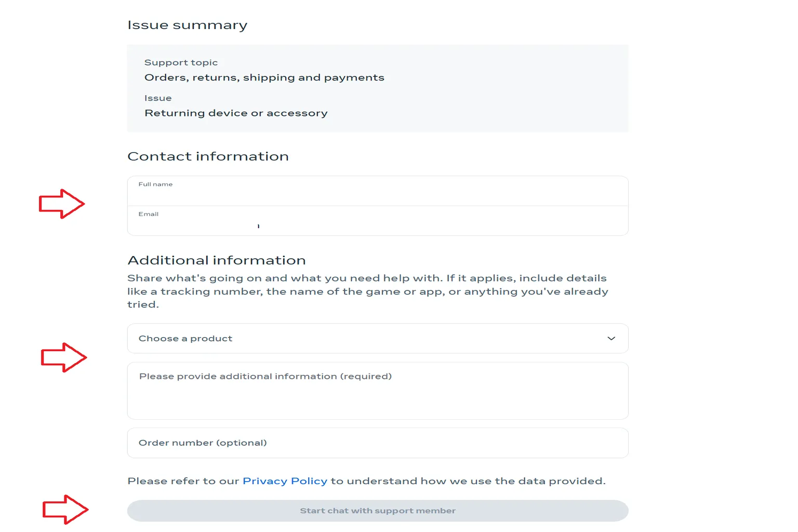Click the Email input field
The width and height of the screenshot is (798, 532).
378,221
